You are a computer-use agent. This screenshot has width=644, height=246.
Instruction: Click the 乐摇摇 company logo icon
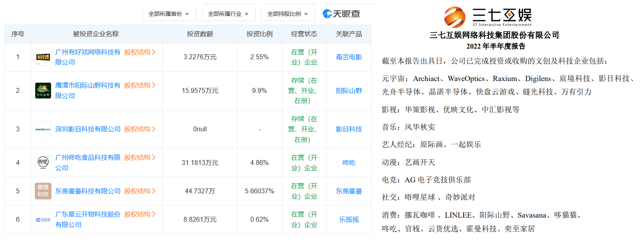click(x=43, y=219)
